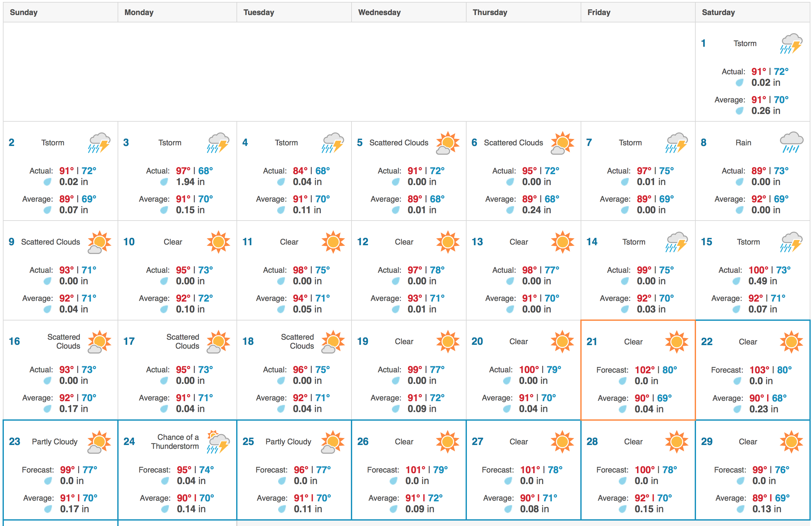Click the partly cloudy icon on day 23
The width and height of the screenshot is (812, 526).
coord(99,442)
